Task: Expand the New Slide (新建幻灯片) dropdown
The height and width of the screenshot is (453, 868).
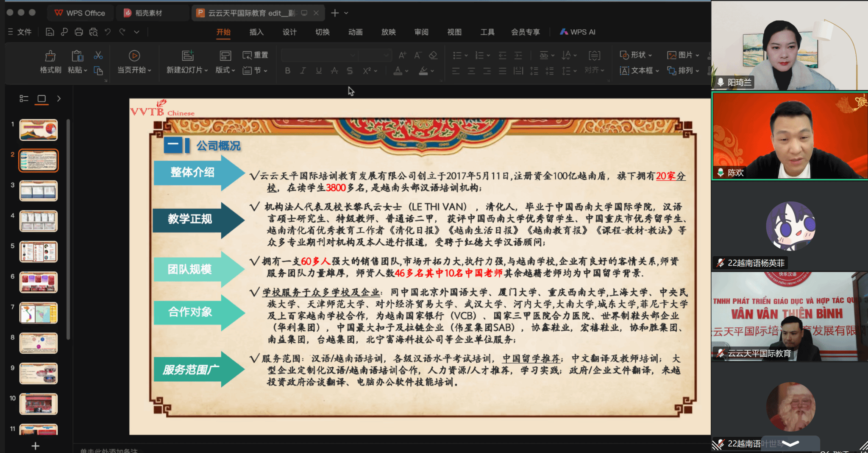Action: pyautogui.click(x=206, y=70)
